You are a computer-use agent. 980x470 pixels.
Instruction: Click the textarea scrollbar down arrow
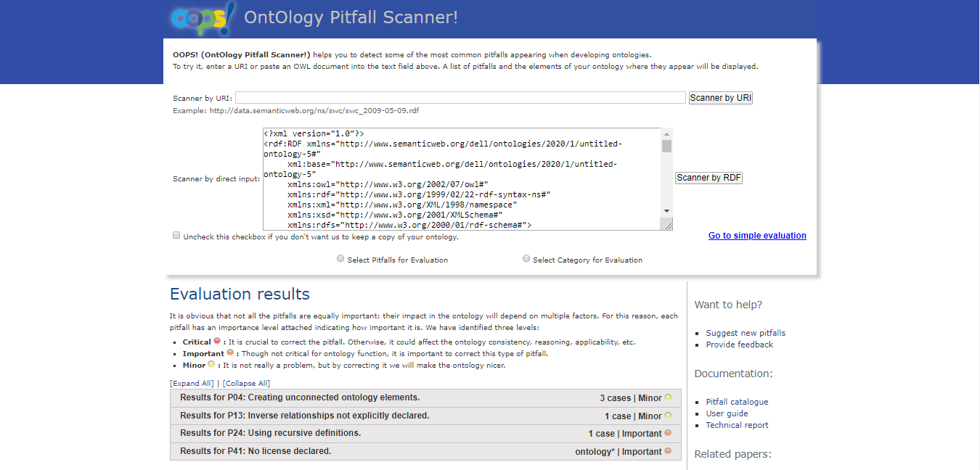(x=666, y=210)
